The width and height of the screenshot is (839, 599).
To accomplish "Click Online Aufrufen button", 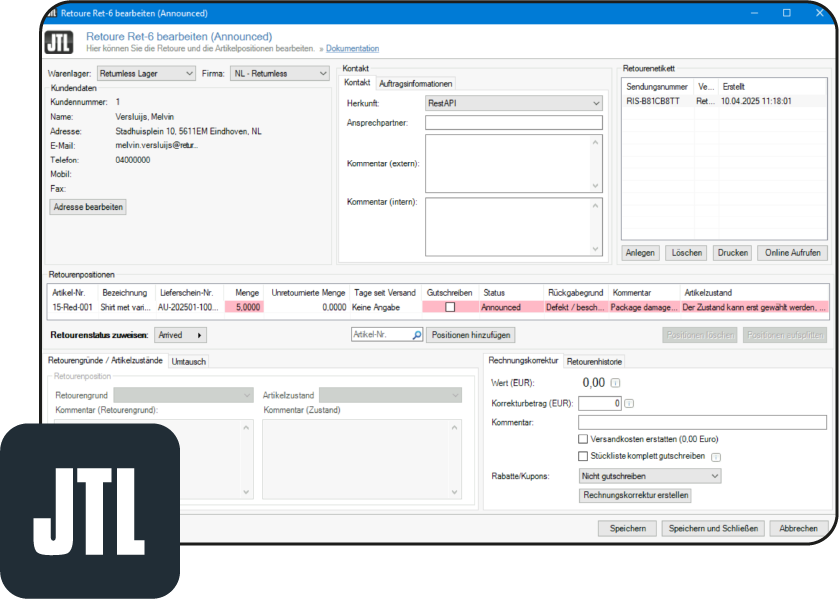I will (792, 253).
